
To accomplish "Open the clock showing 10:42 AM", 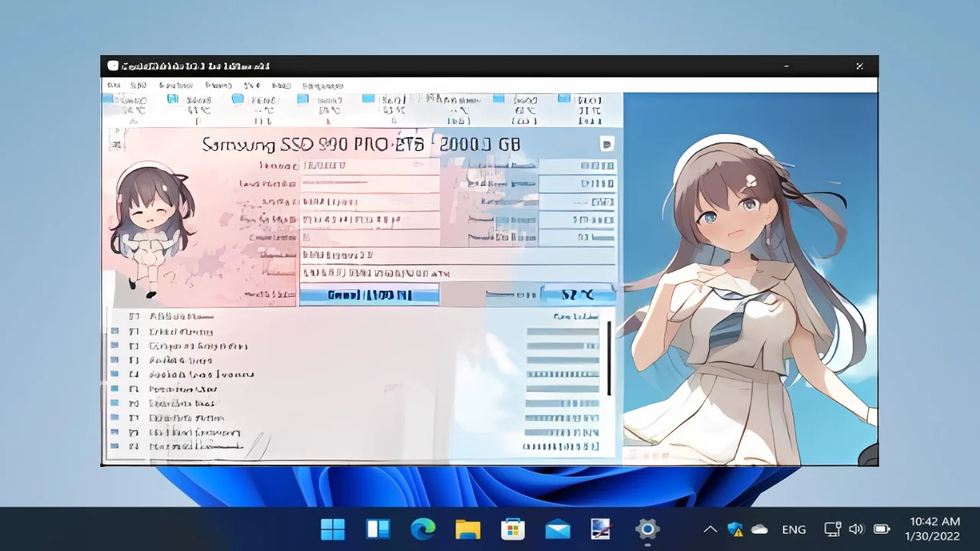I will coord(933,529).
